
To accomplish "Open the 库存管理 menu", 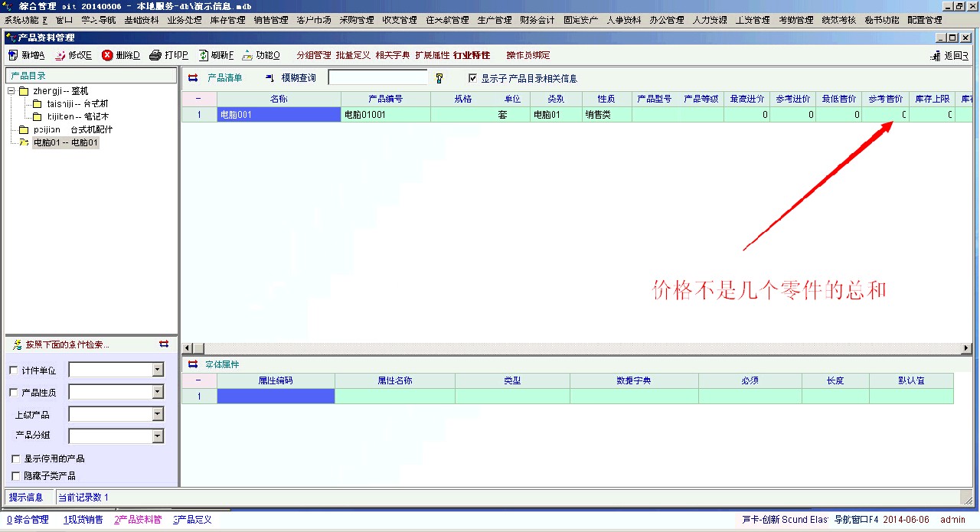I will pos(227,20).
